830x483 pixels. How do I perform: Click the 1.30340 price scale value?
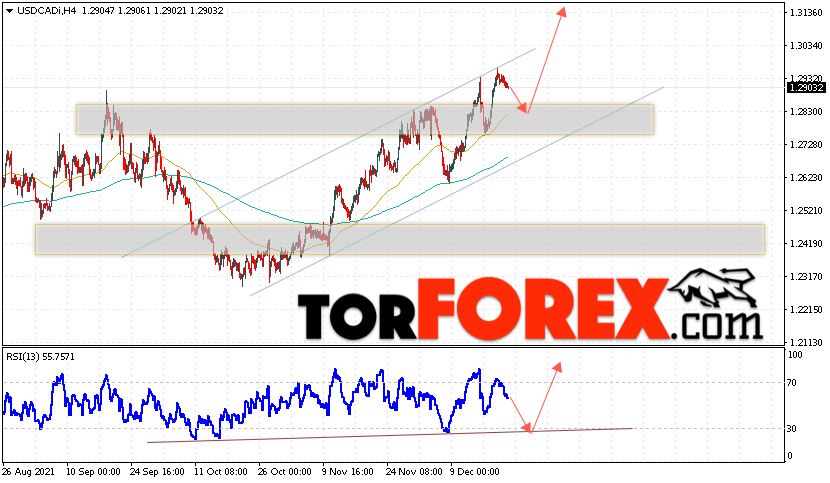805,46
